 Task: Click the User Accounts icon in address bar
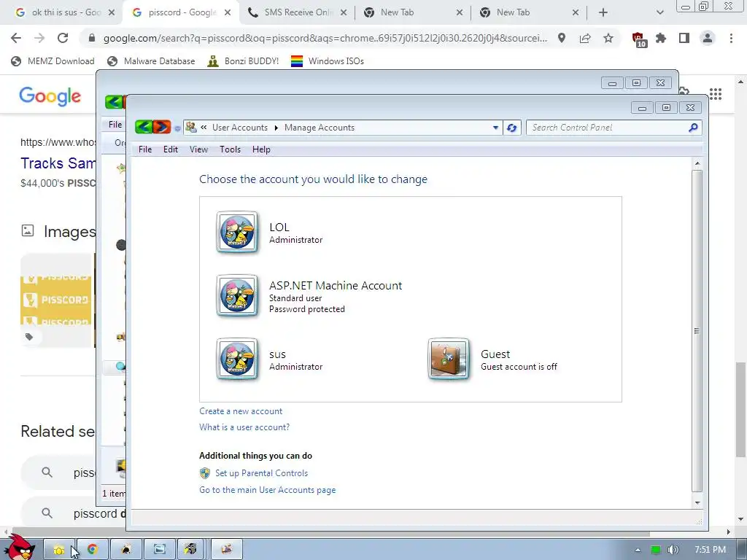point(191,127)
